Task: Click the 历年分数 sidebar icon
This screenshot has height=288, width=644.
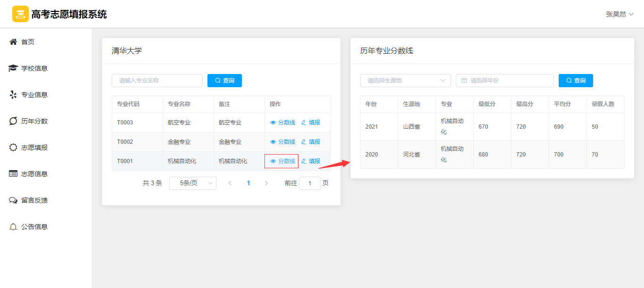Action: pos(13,121)
